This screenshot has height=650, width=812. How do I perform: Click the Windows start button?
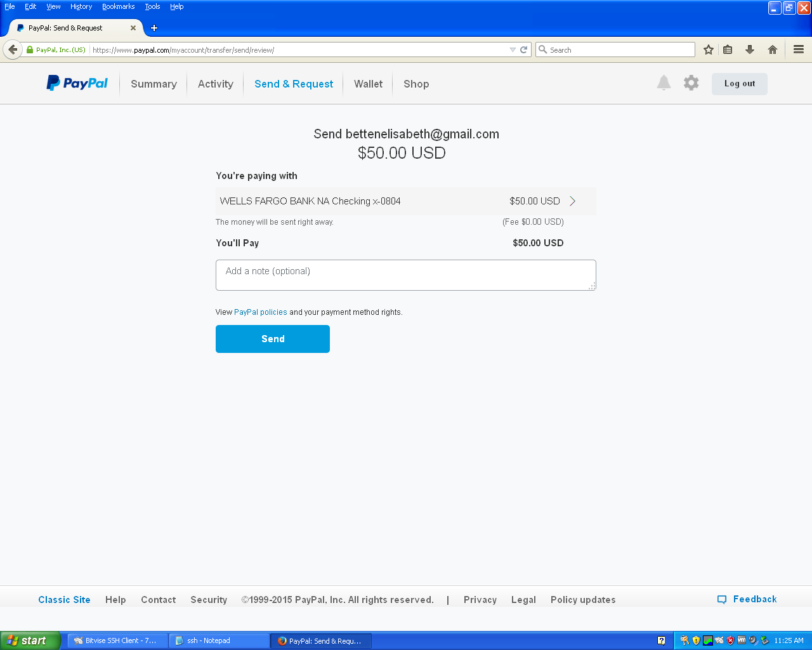pyautogui.click(x=30, y=640)
